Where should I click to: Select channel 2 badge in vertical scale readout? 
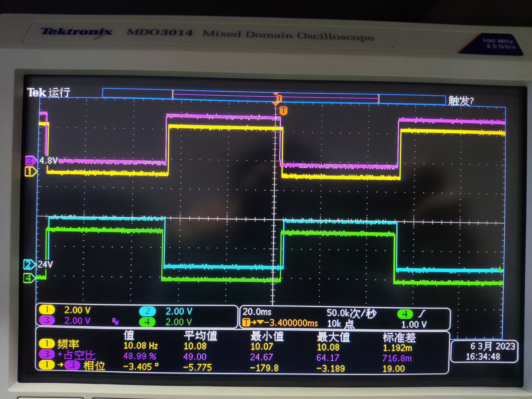(147, 311)
